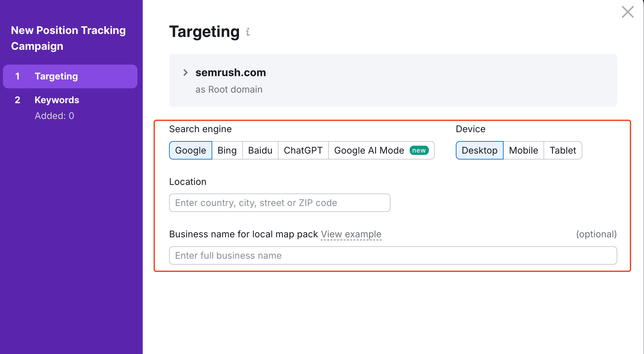644x354 pixels.
Task: Expand the semrush.com domain chevron
Action: pos(186,73)
